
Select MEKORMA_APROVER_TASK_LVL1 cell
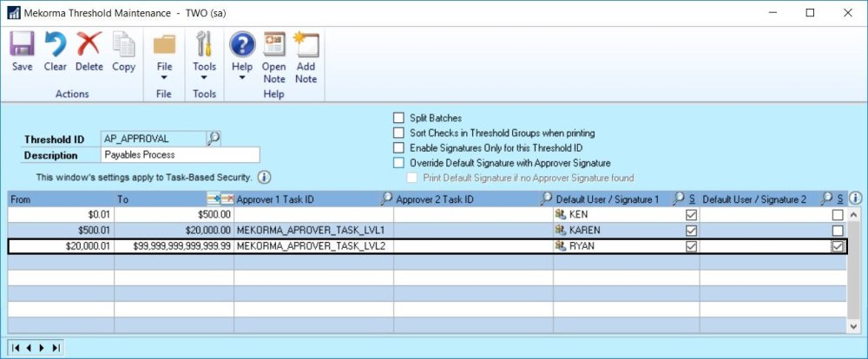314,230
